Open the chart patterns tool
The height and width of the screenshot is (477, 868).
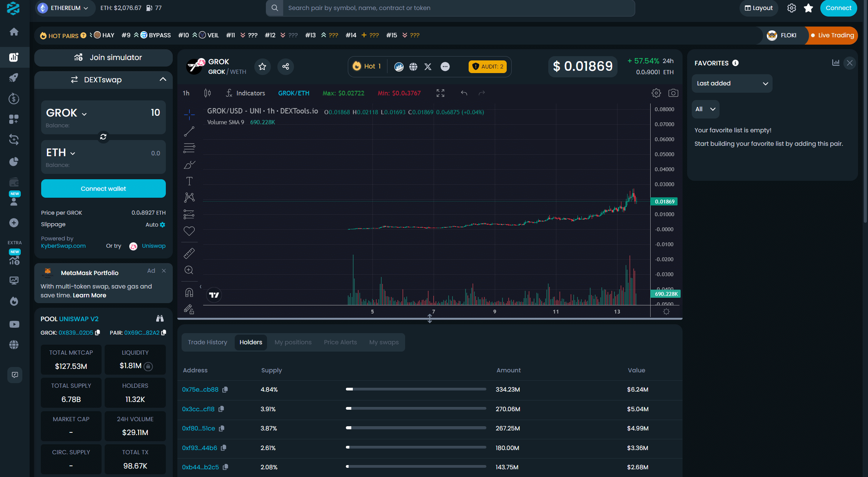click(189, 198)
